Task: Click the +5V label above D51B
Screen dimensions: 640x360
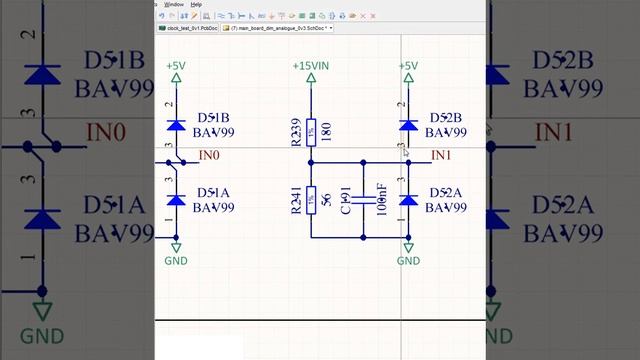Action: (x=176, y=66)
